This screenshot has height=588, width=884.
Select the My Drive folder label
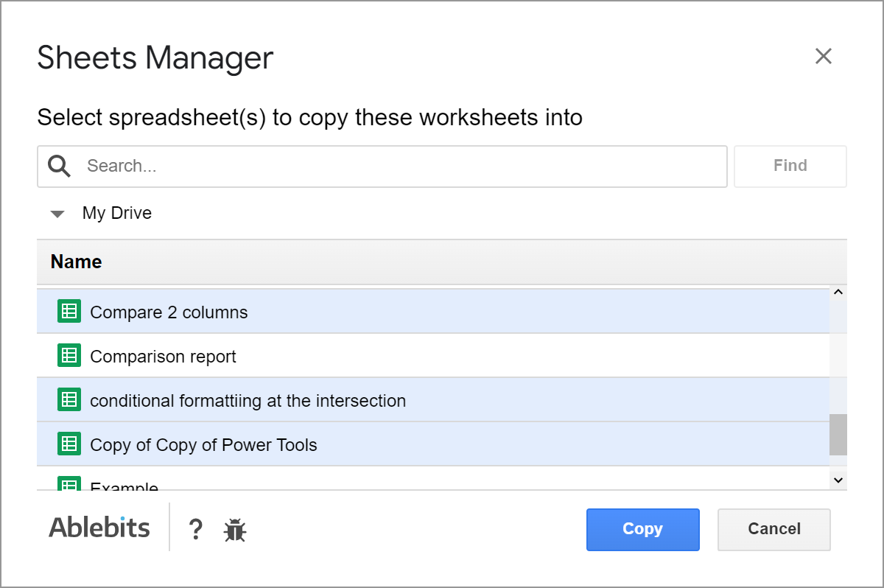(117, 213)
